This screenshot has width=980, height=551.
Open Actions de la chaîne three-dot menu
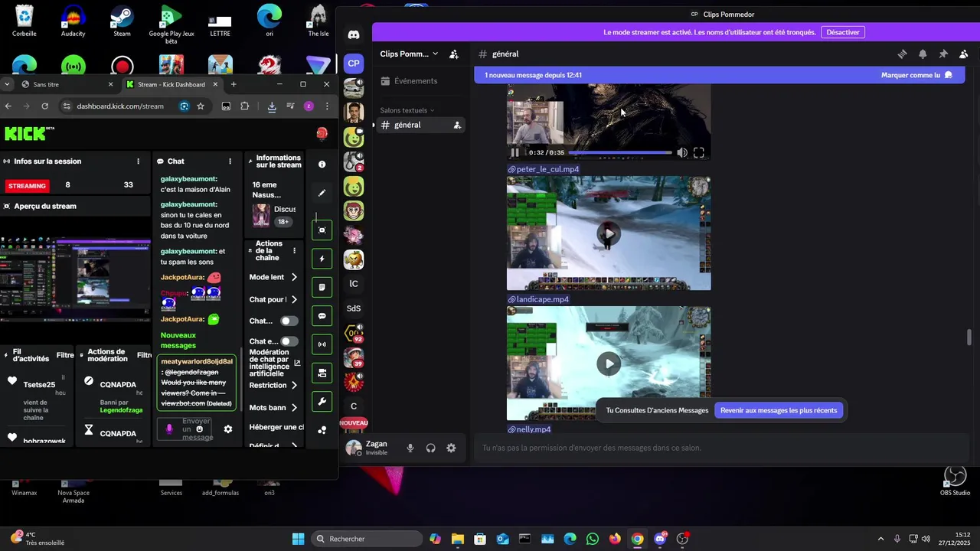[294, 250]
